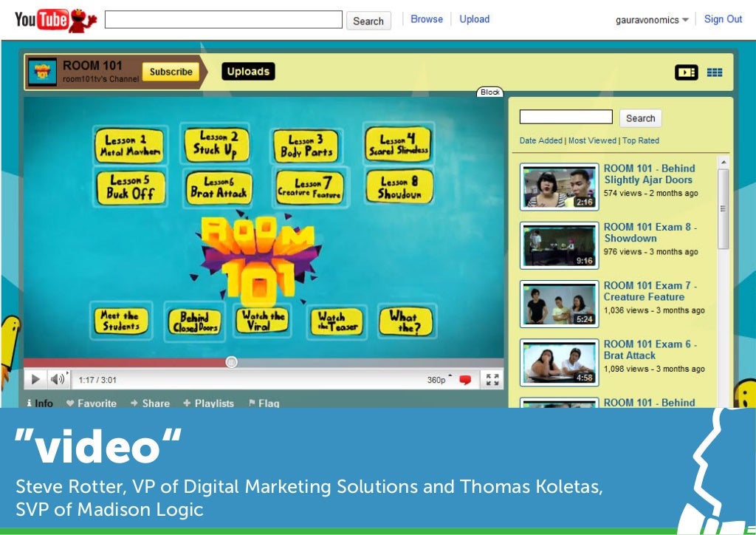Open gauravonomics account dropdown
This screenshot has height=535, width=756.
pyautogui.click(x=652, y=20)
